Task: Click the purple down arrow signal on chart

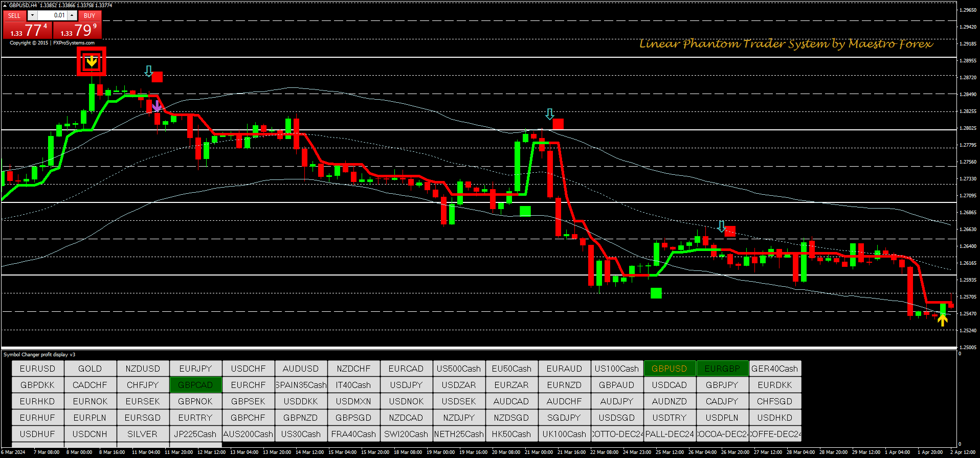Action: pyautogui.click(x=157, y=106)
